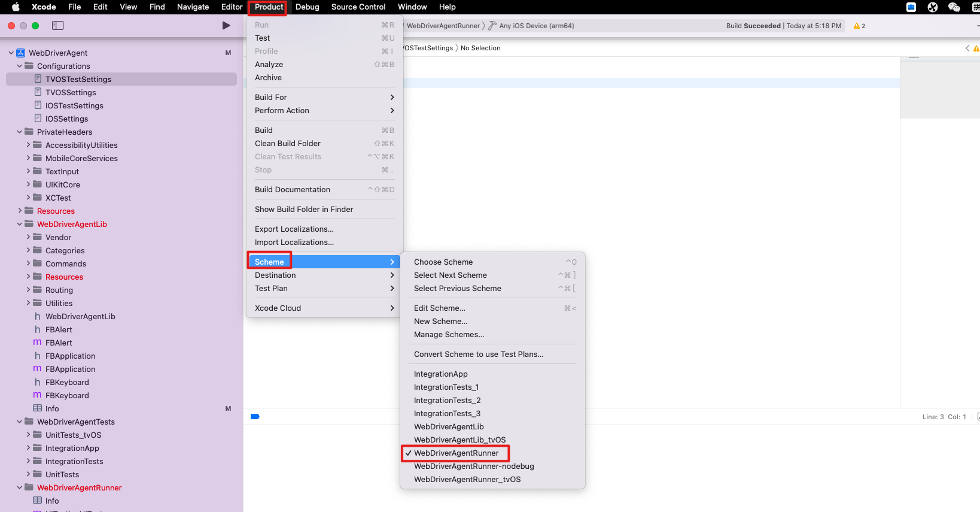Click the WeChat icon in menu bar

tap(954, 7)
